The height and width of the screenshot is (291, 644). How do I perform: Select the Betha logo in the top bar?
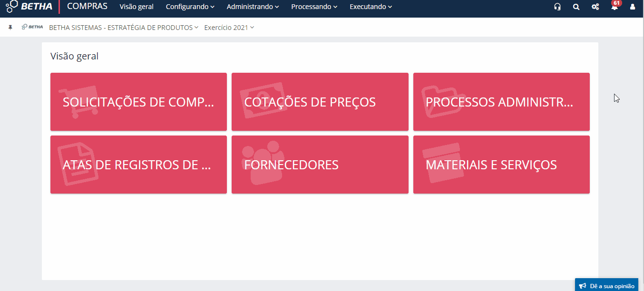[29, 7]
